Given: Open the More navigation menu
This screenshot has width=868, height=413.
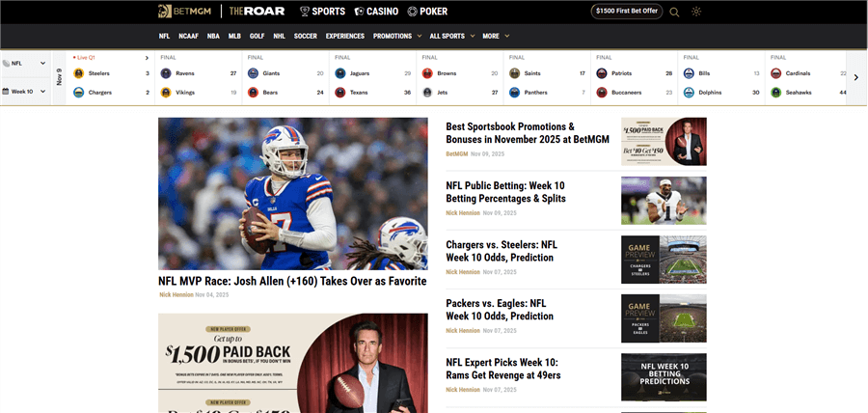Looking at the screenshot, I should (496, 36).
